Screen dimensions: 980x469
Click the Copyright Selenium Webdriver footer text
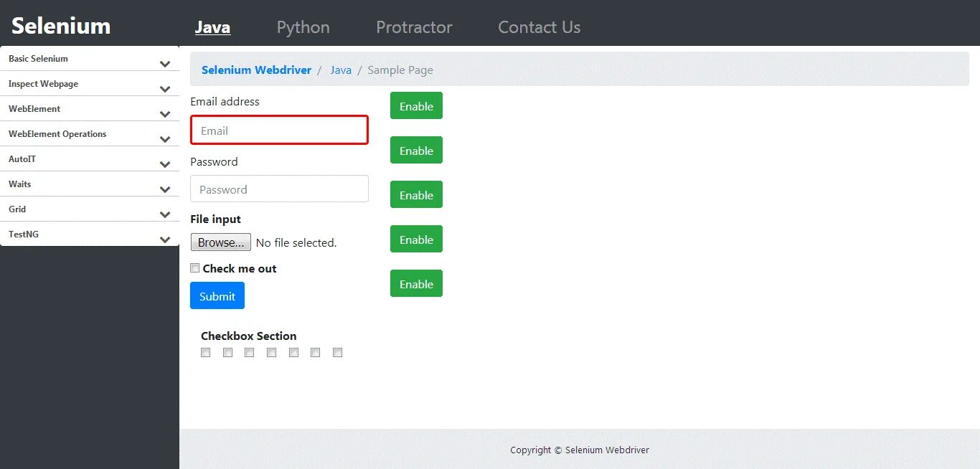pos(580,450)
